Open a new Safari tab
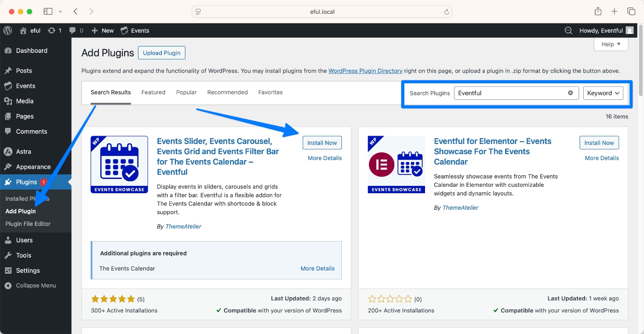The width and height of the screenshot is (644, 334). tap(614, 12)
